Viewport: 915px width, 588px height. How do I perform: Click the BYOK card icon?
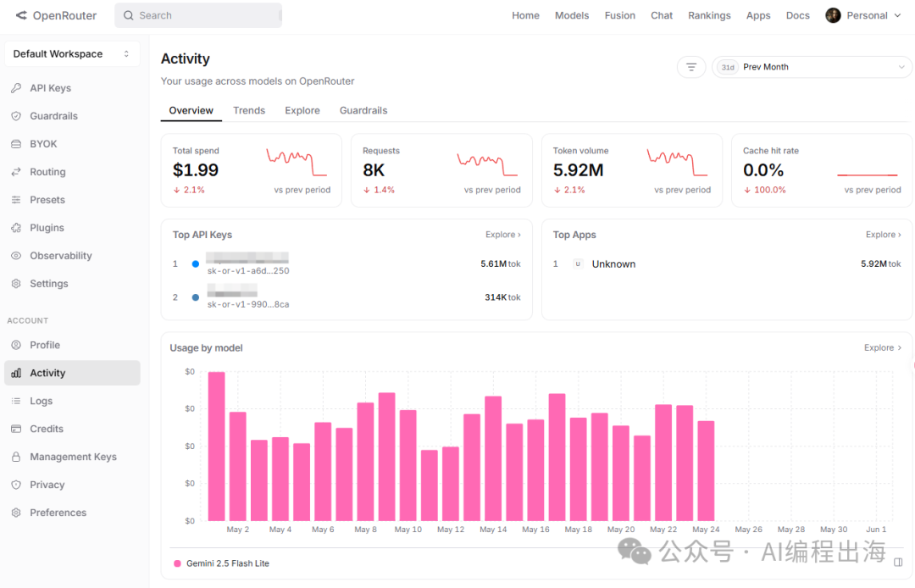click(16, 144)
